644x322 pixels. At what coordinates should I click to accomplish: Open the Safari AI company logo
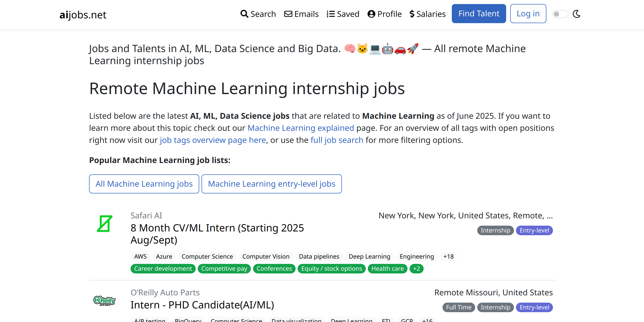click(x=105, y=223)
